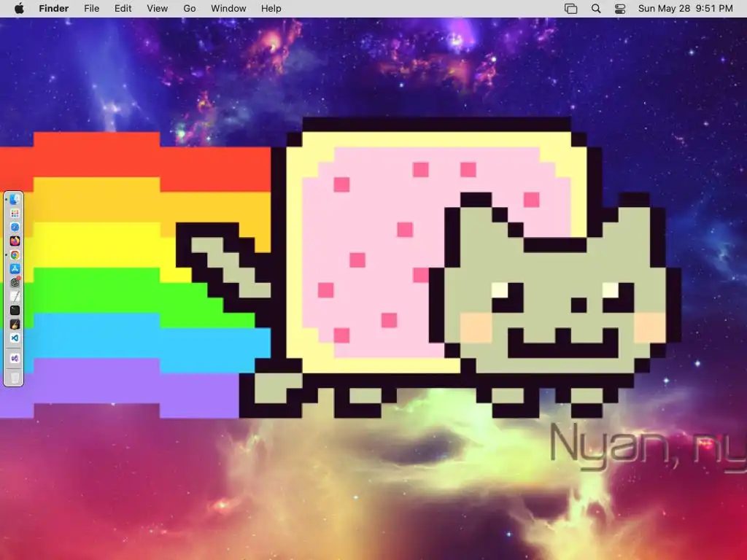This screenshot has width=747, height=560.
Task: Open the File menu
Action: (91, 9)
